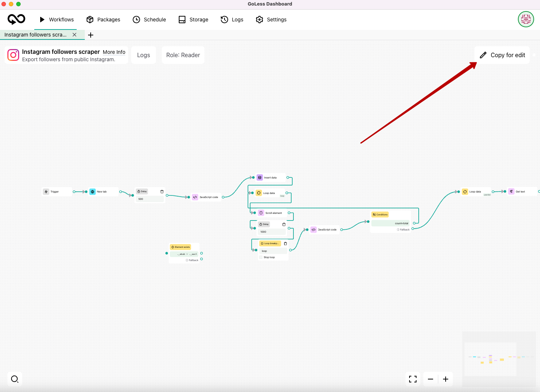The image size is (540, 392).
Task: Click JavaScript code icon before Conditions node
Action: click(314, 230)
